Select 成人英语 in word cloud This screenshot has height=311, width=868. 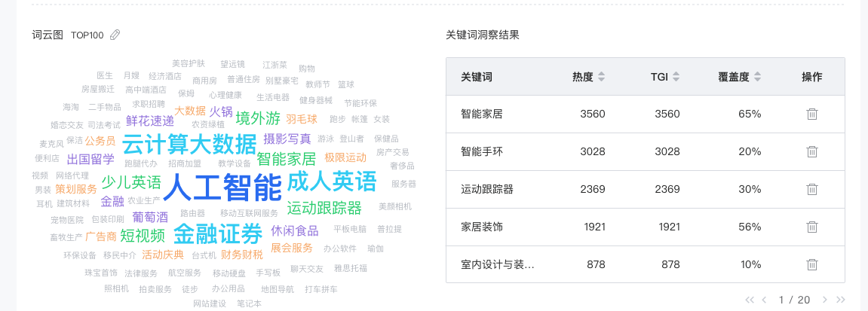(332, 181)
